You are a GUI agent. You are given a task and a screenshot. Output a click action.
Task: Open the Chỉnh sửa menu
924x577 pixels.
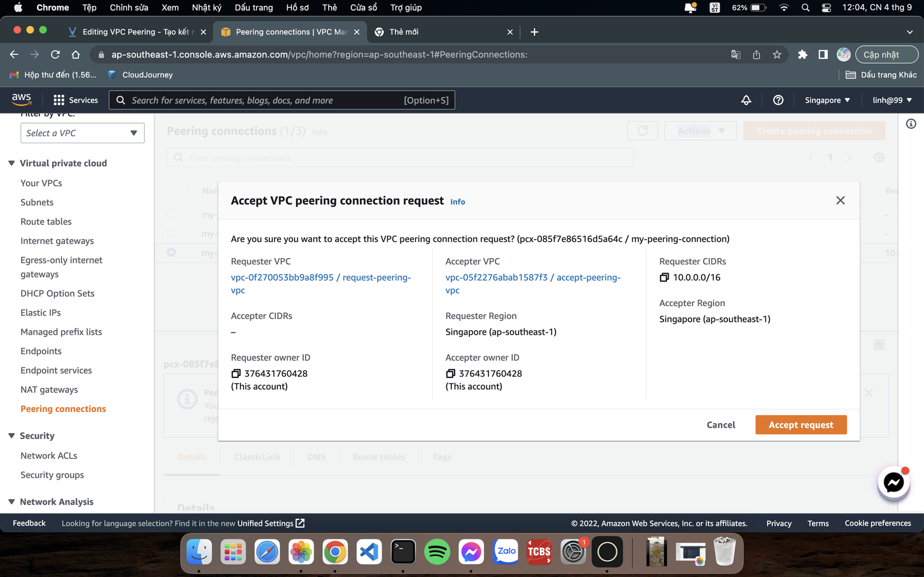(x=129, y=7)
